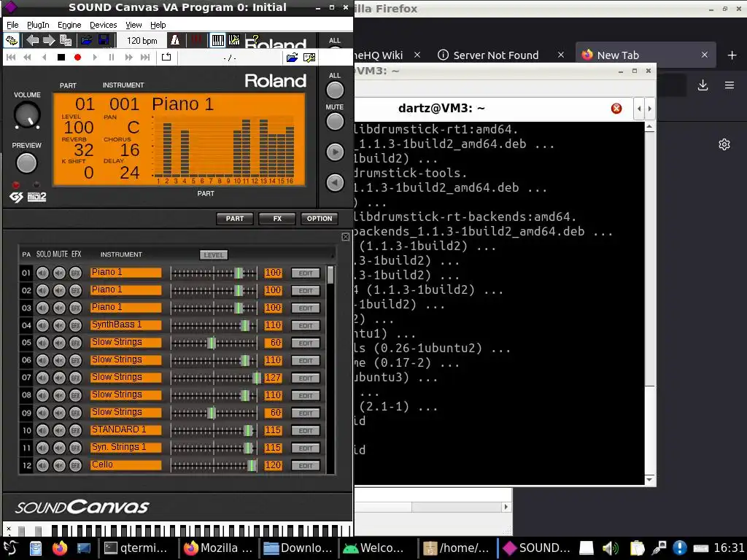Screen dimensions: 747x560
Task: Open the file manager taskbar launcher icon
Action: tap(36, 548)
